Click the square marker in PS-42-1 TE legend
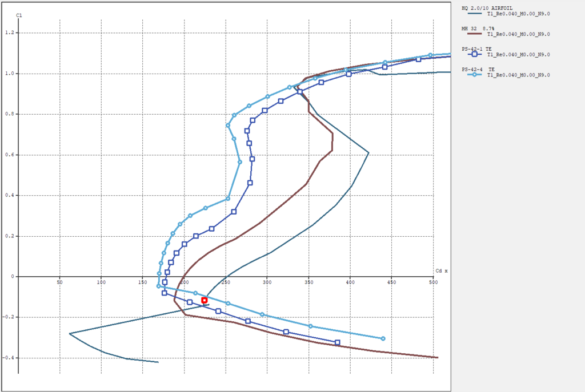The height and width of the screenshot is (392, 585). [474, 55]
